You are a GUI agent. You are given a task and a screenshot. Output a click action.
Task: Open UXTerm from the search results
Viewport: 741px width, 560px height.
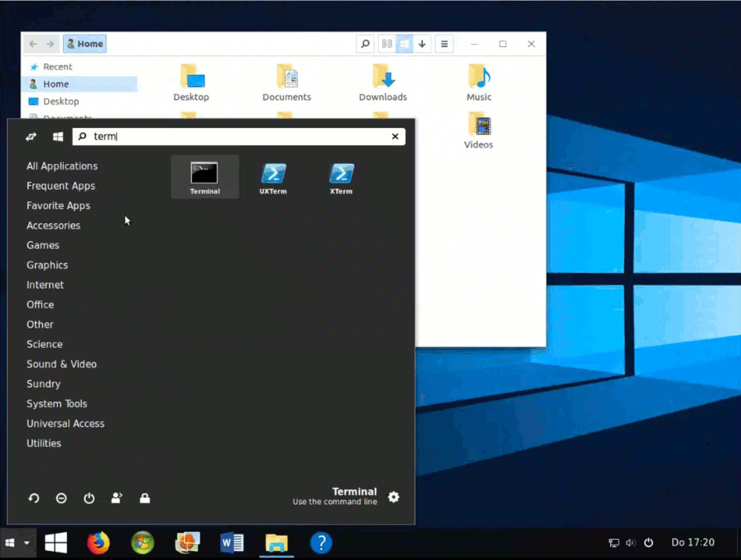coord(273,177)
